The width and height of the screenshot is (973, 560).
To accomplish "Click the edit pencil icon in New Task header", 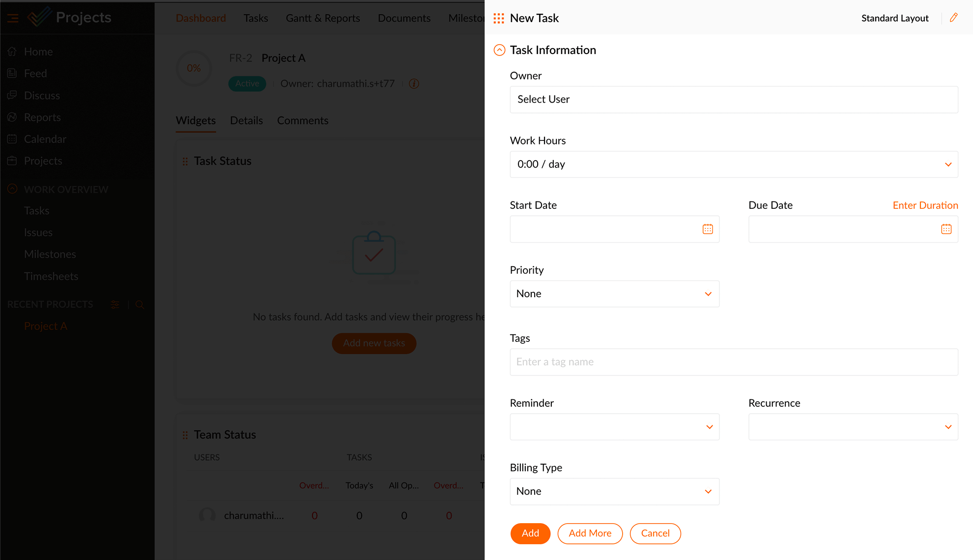I will (x=954, y=17).
